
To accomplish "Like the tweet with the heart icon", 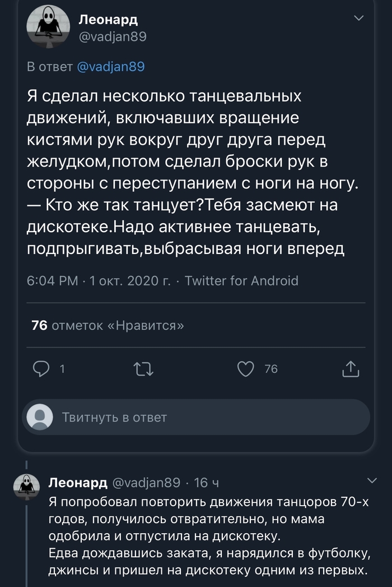I will pyautogui.click(x=246, y=368).
